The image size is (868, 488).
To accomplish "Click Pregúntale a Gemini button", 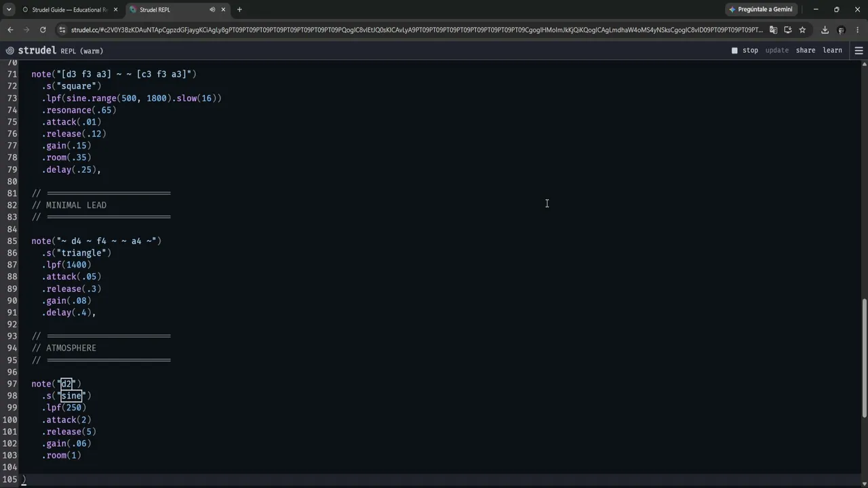I will 761,9.
